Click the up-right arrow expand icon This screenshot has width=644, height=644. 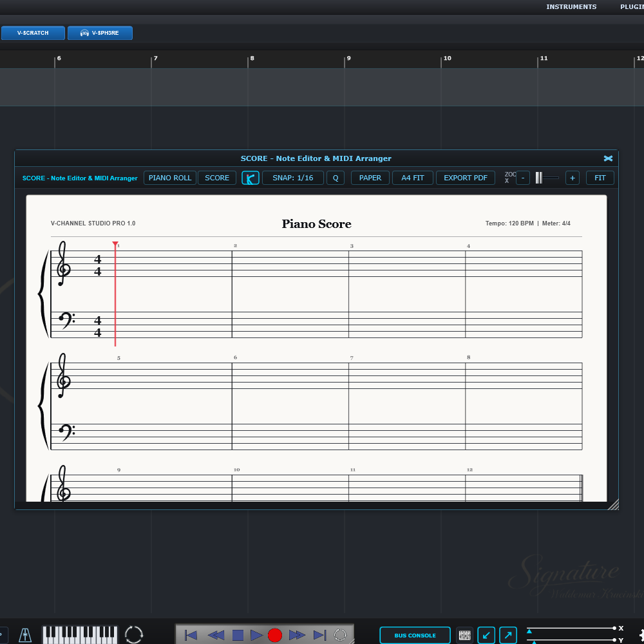508,636
